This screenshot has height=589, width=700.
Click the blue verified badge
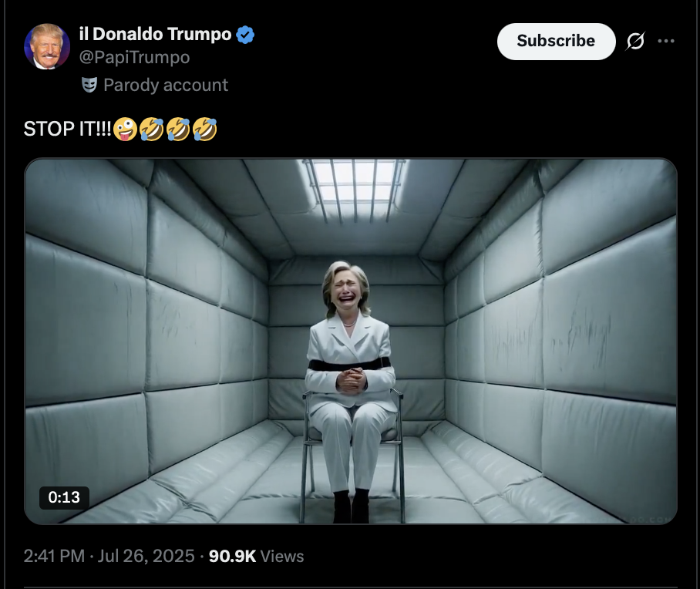(245, 35)
